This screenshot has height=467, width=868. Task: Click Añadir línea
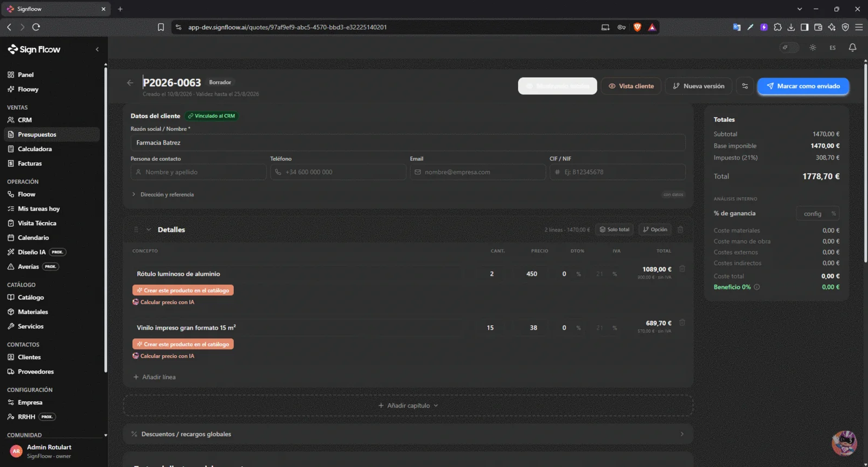[x=155, y=377]
